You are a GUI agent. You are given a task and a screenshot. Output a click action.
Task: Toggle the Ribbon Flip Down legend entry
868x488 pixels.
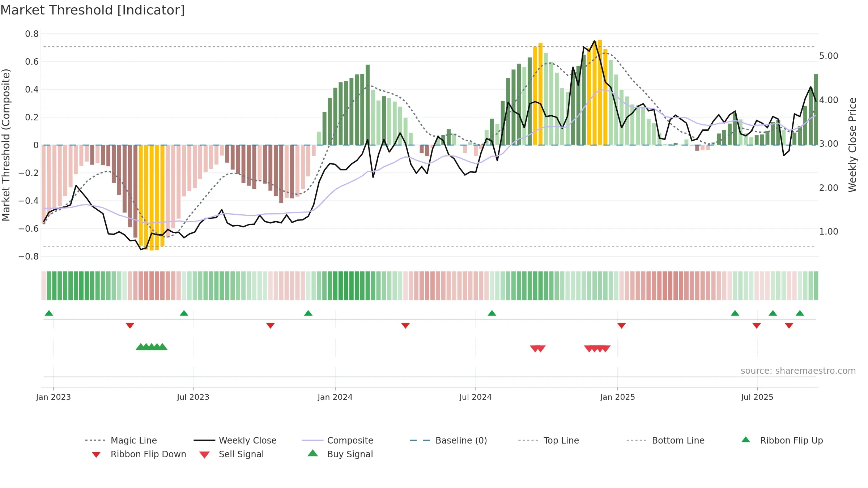coord(139,454)
